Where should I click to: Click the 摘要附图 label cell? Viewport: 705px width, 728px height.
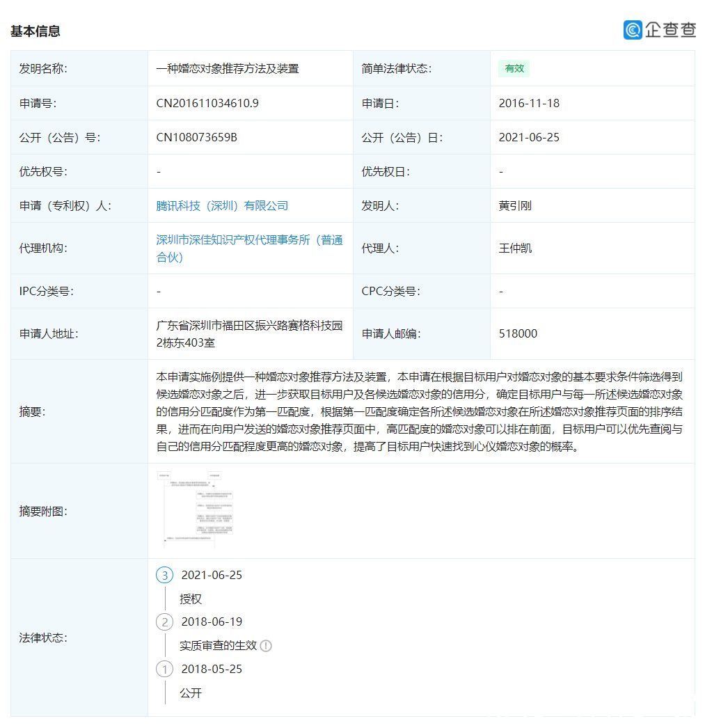pyautogui.click(x=79, y=511)
